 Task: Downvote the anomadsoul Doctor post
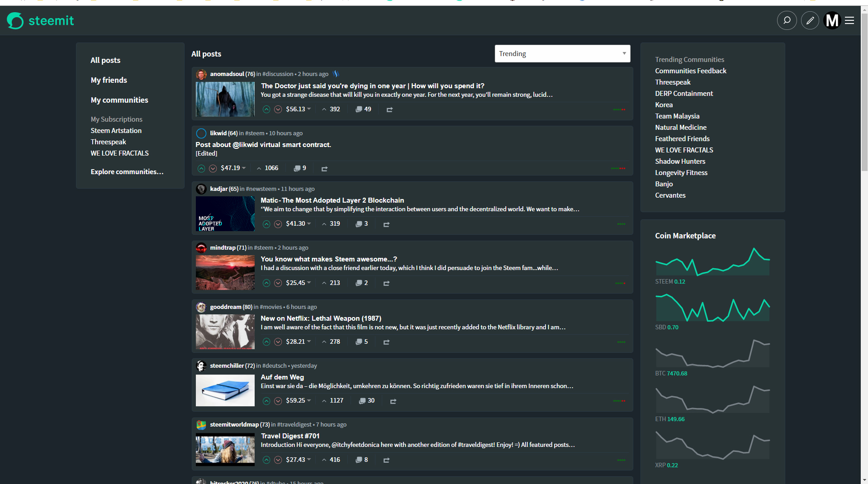tap(278, 109)
